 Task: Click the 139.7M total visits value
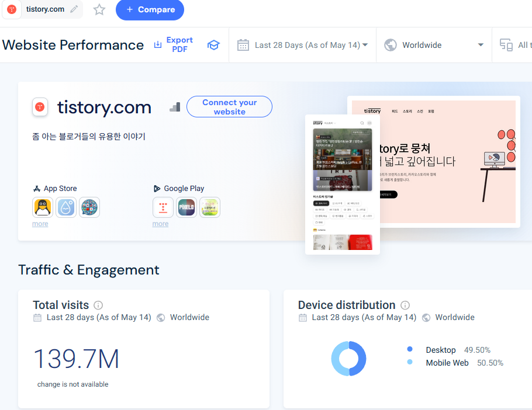click(77, 359)
